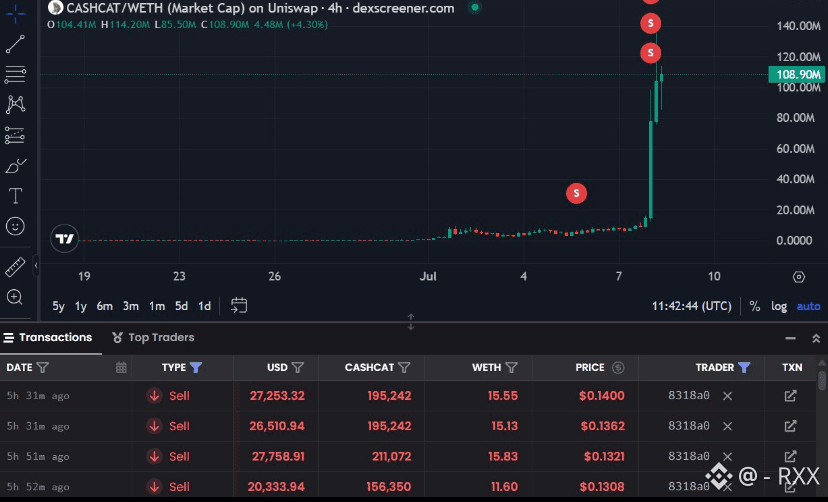This screenshot has width=828, height=502.
Task: Set chart range to 1y
Action: pos(80,306)
